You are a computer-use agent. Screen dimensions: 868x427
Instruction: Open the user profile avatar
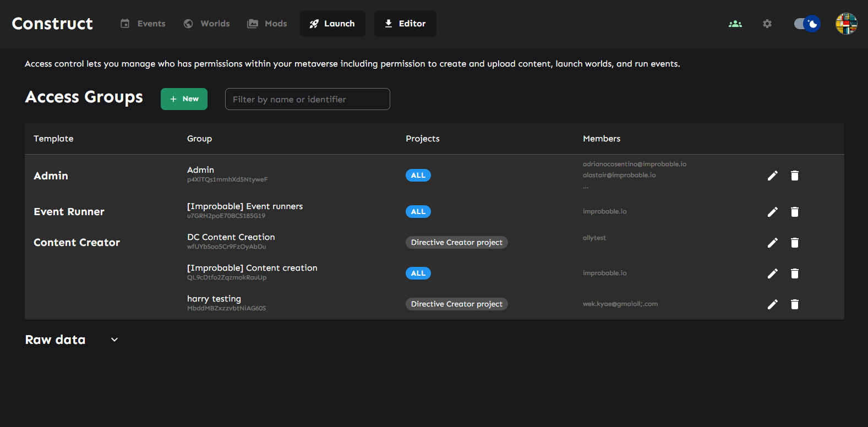846,24
